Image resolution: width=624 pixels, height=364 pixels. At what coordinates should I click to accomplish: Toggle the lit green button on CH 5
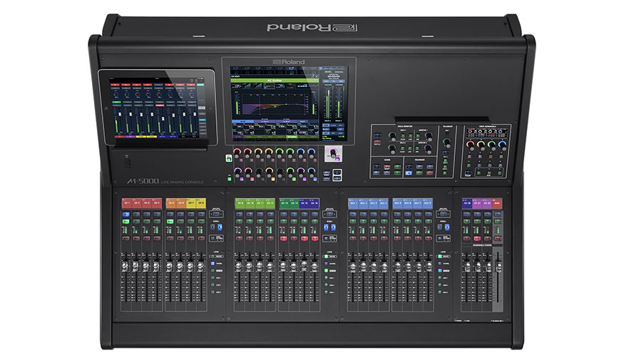tap(171, 222)
